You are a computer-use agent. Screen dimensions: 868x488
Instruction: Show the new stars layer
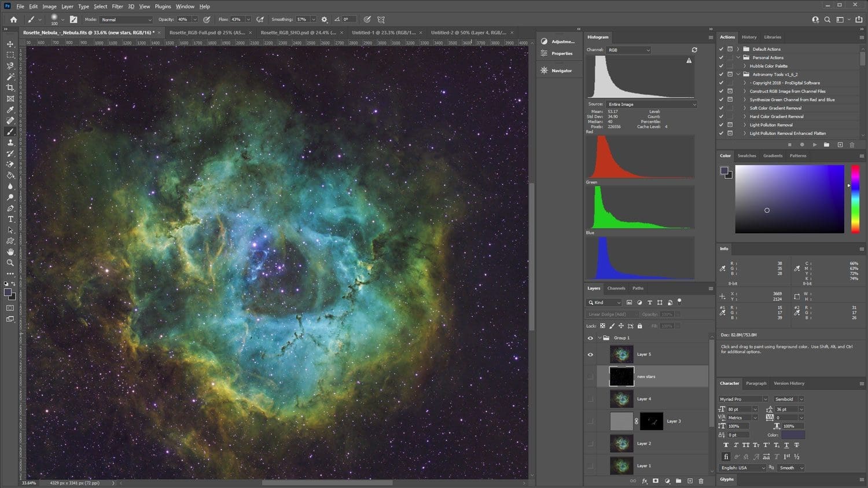point(590,376)
